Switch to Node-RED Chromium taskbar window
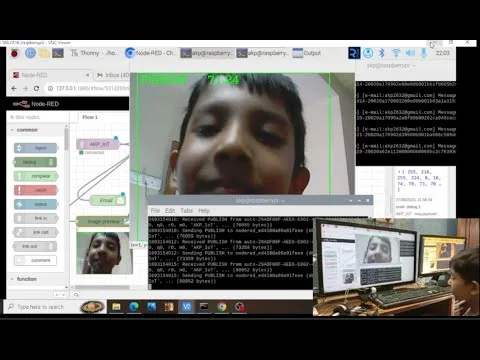 point(151,53)
